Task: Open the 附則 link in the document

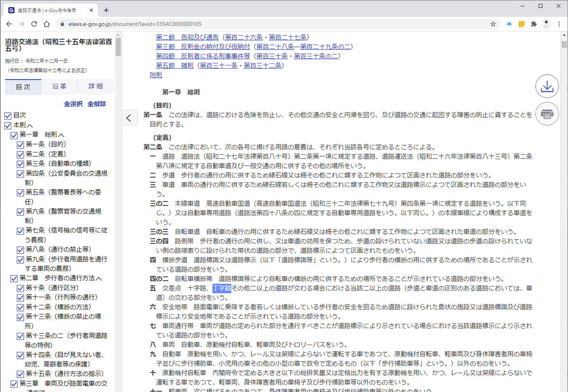Action: point(156,75)
